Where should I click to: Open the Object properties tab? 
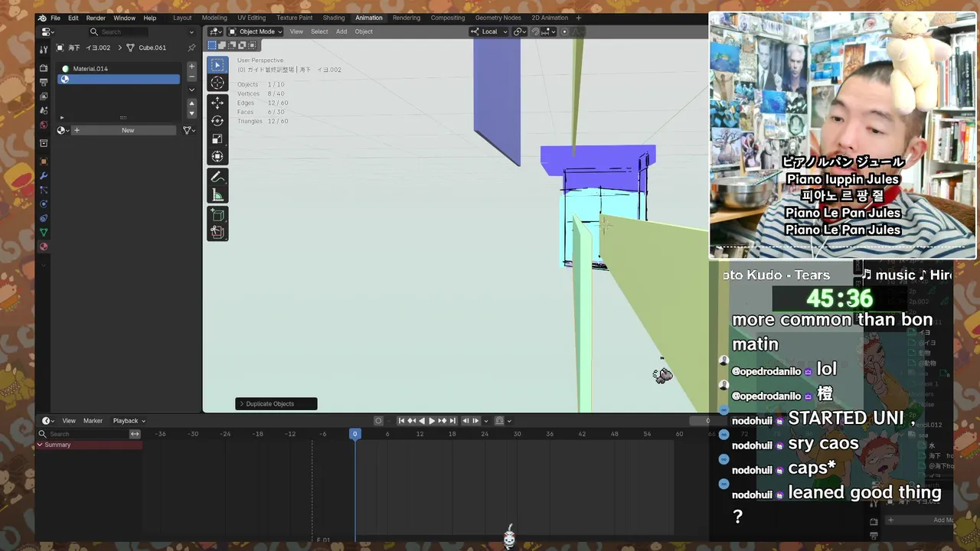[x=44, y=161]
